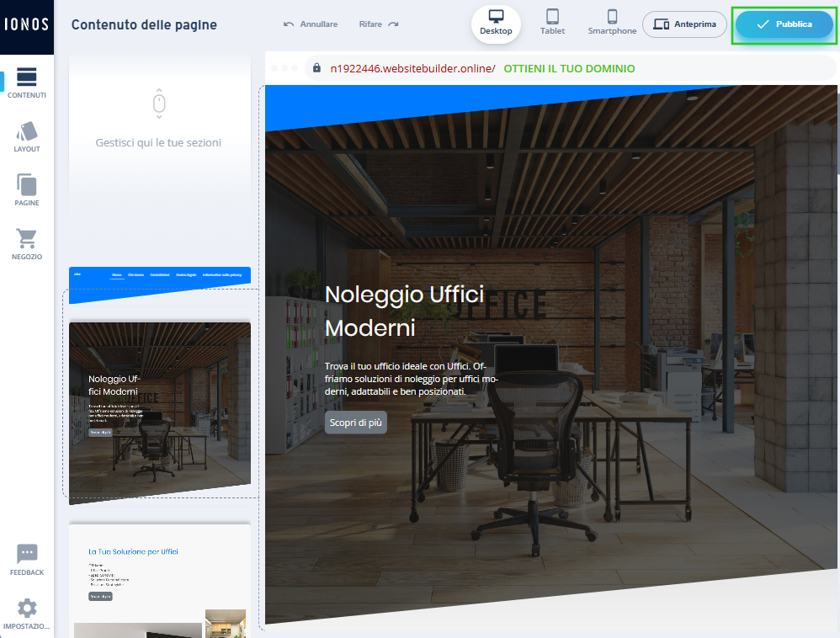The height and width of the screenshot is (638, 840).
Task: Open the Negozio shop cart icon
Action: pos(27,243)
